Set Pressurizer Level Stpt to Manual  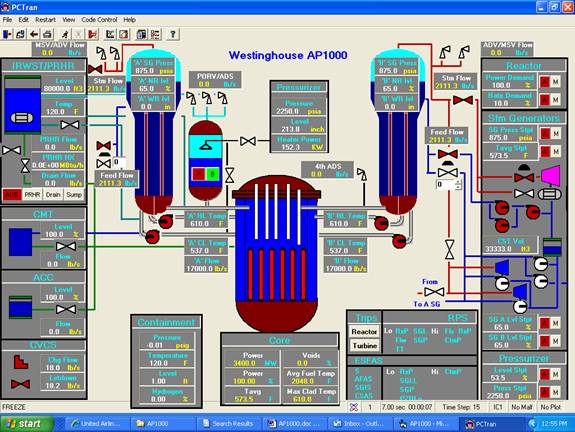pyautogui.click(x=556, y=374)
